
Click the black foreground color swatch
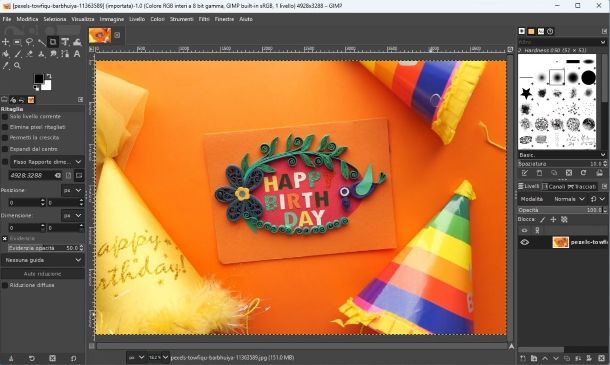coord(38,79)
